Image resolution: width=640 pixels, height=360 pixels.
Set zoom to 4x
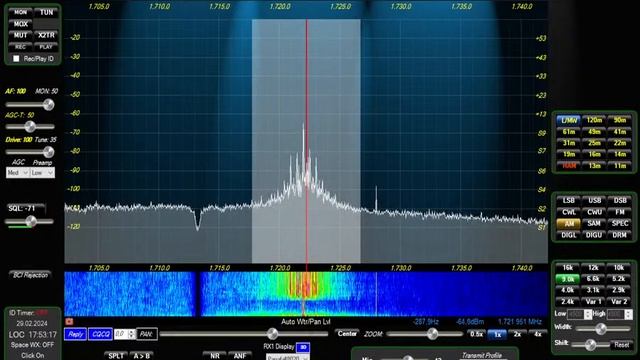[538, 334]
